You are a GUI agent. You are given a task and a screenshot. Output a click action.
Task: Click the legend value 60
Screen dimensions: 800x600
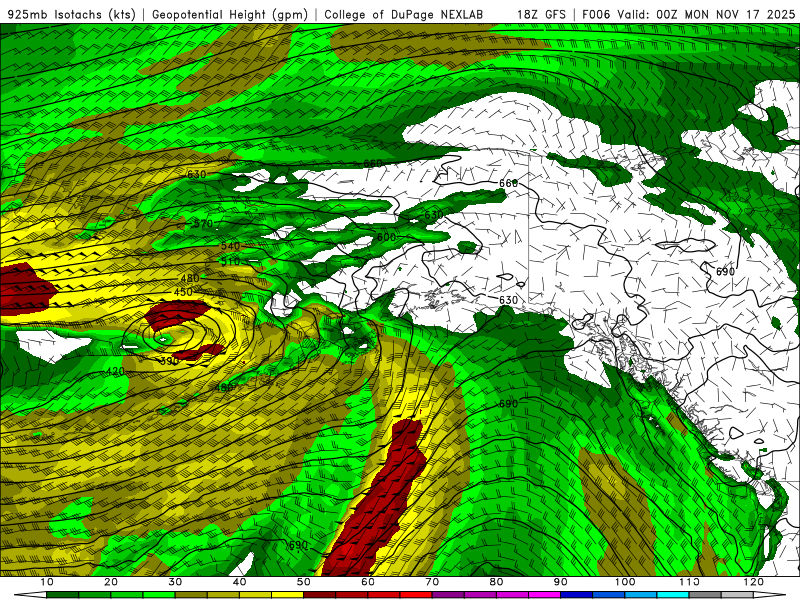coord(368,582)
